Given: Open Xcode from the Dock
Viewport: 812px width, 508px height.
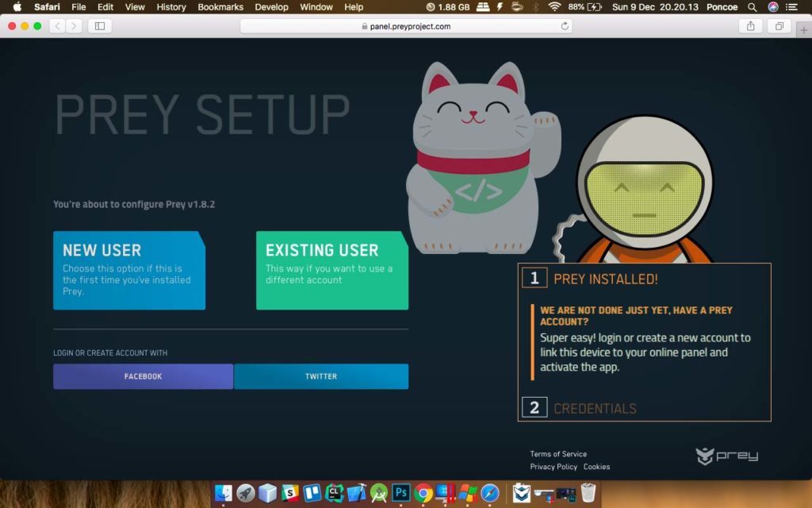Looking at the screenshot, I should click(357, 493).
